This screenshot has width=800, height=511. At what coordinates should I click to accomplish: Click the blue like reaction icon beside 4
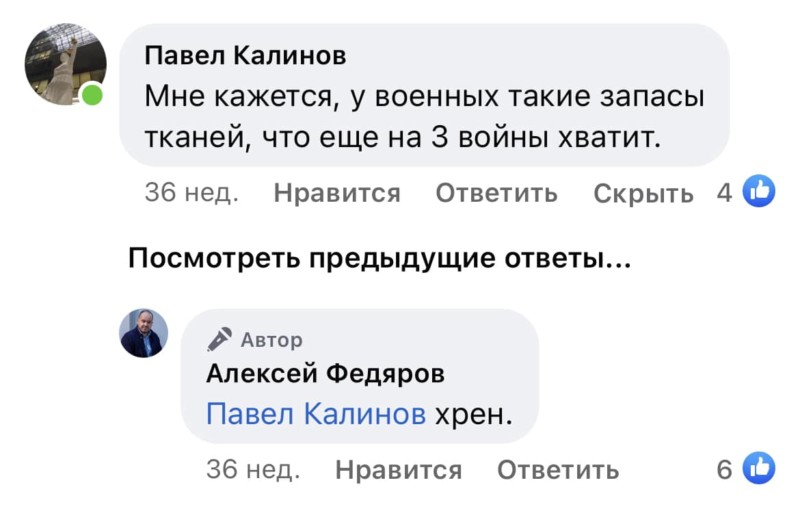coord(760,192)
